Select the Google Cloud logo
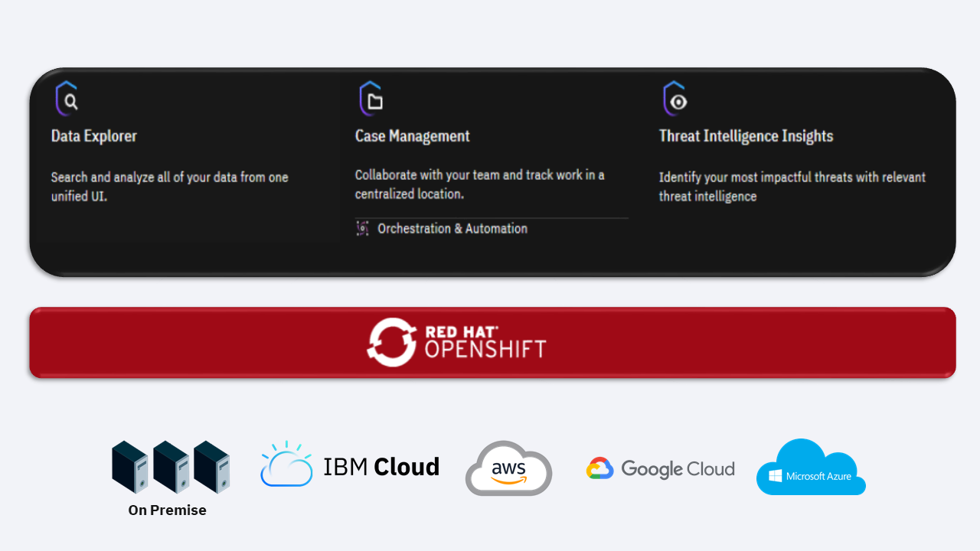 [660, 468]
